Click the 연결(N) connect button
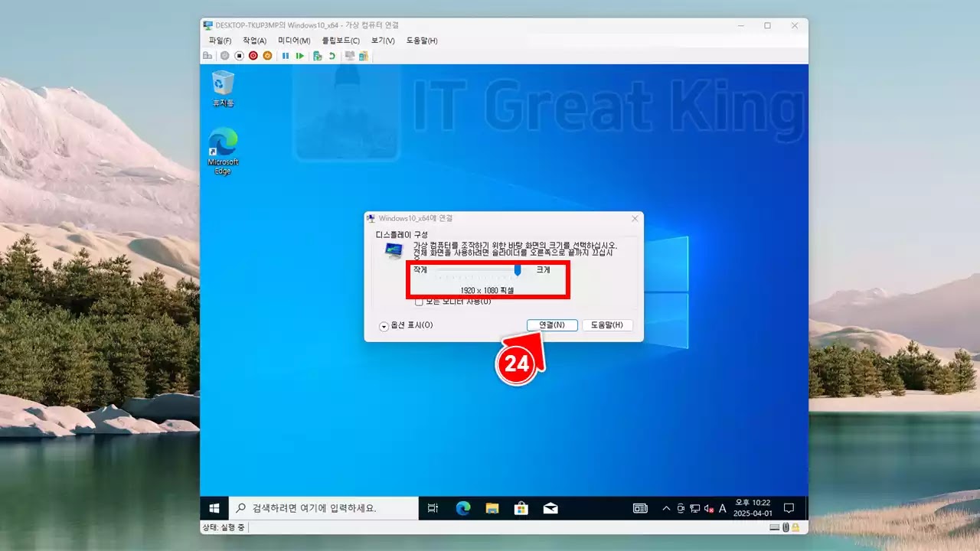The image size is (980, 551). [552, 325]
